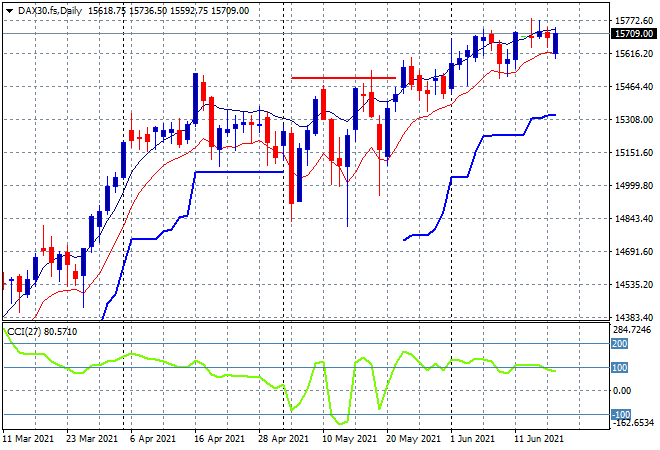
Task: Click the last blue candlestick on the chart
Action: [x=556, y=43]
